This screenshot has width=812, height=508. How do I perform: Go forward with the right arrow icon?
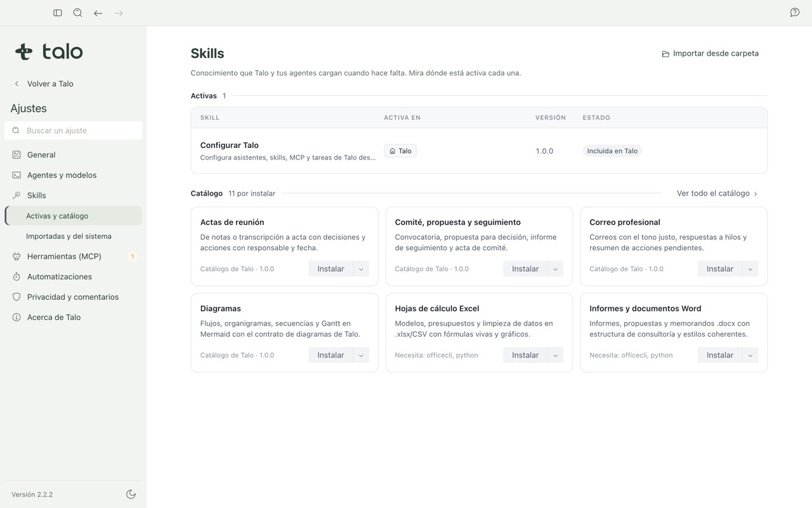point(119,13)
